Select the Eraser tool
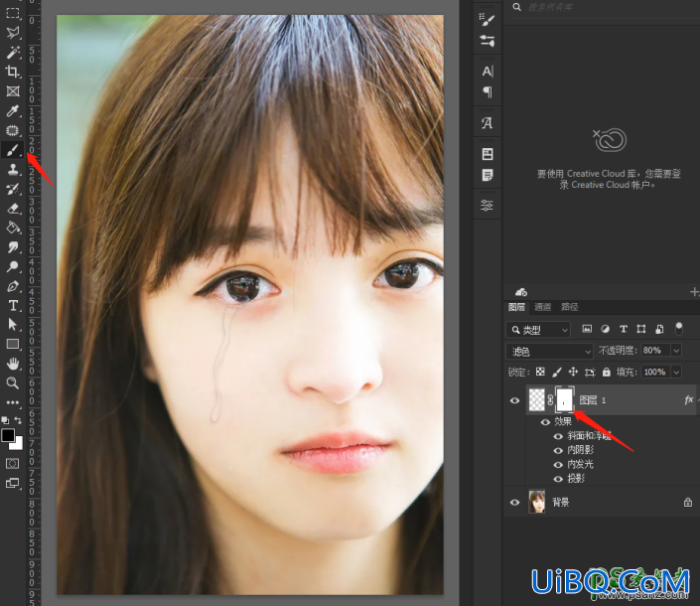This screenshot has height=606, width=700. coord(13,209)
